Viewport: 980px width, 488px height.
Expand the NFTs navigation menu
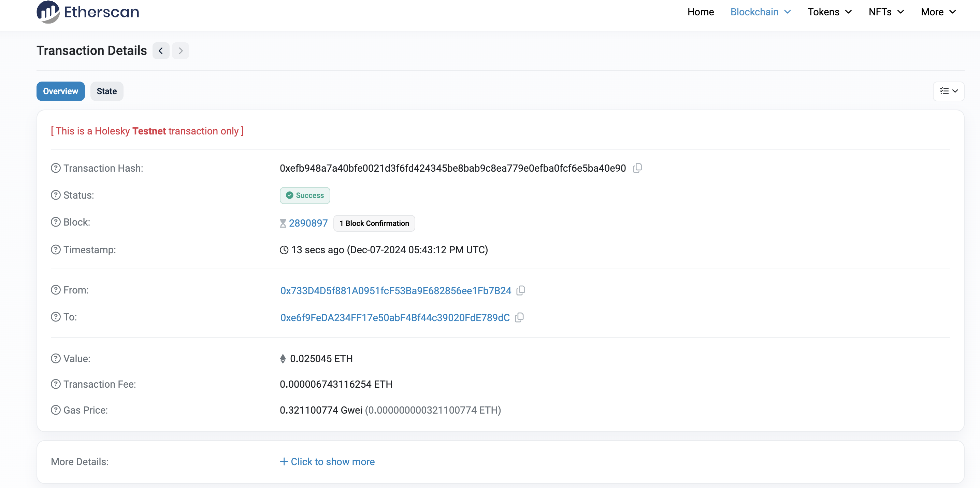click(886, 12)
